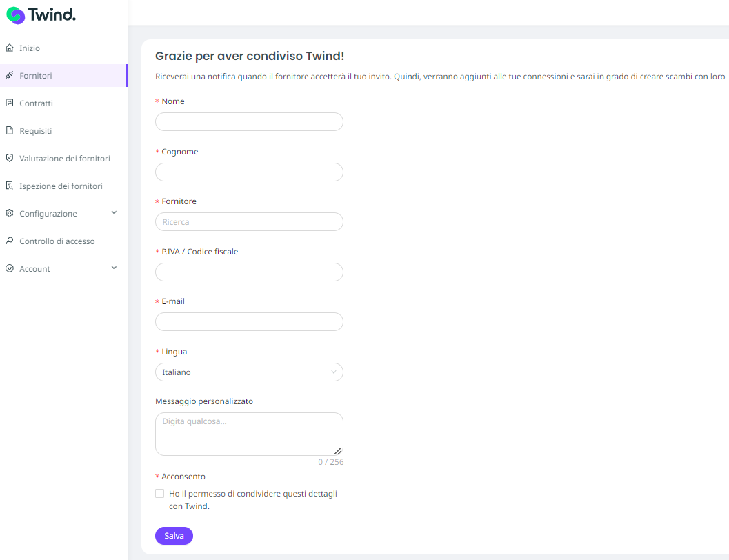Click the Valutazione dei fornitori shield icon
Viewport: 729px width, 560px height.
click(9, 158)
